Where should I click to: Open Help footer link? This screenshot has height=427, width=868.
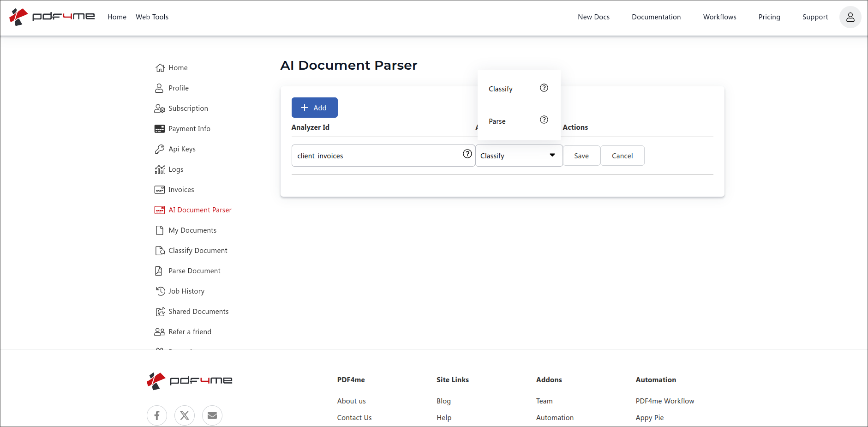point(444,418)
